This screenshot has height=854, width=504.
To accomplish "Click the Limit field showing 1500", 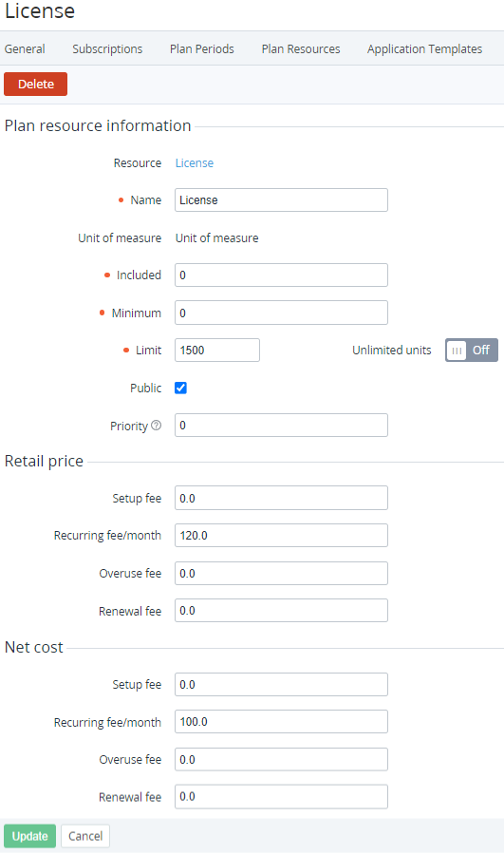I will tap(217, 351).
